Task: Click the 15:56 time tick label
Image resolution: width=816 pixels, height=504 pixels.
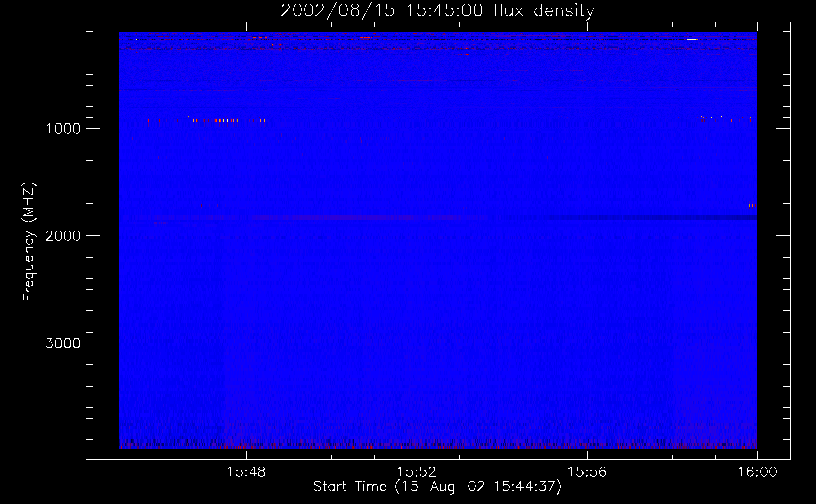Action: click(x=587, y=472)
